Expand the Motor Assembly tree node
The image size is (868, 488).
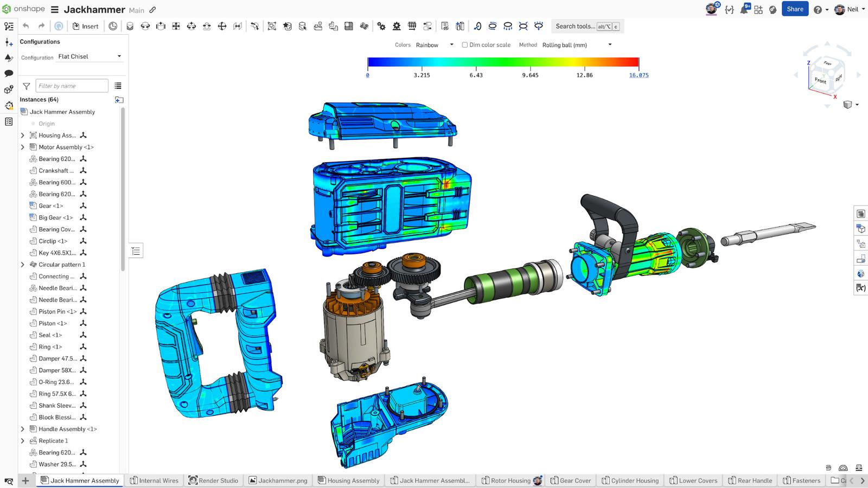(23, 147)
